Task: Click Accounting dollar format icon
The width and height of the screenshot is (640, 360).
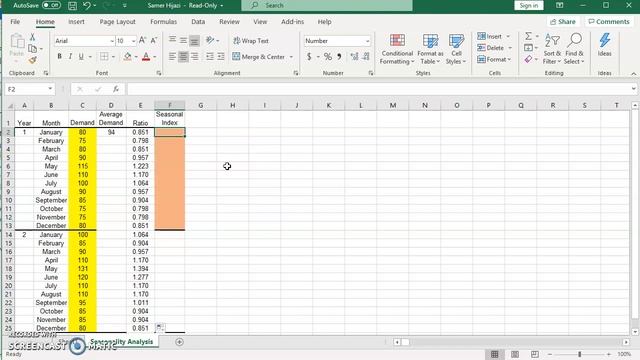Action: 309,57
